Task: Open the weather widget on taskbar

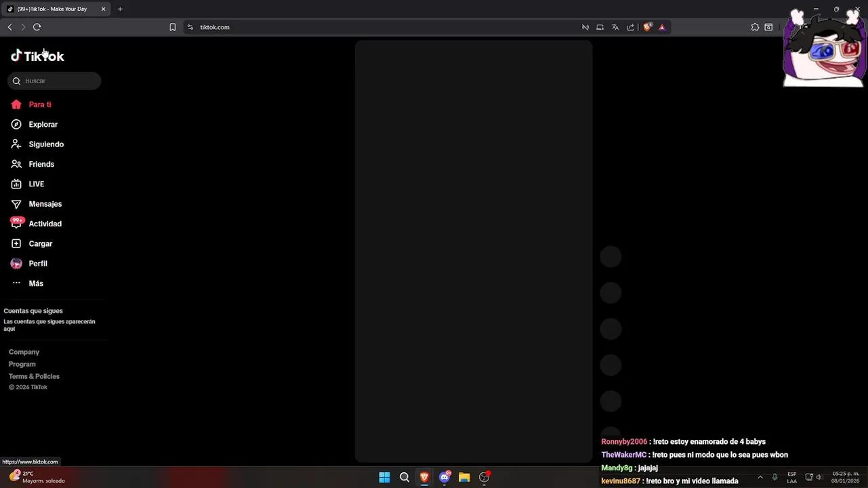Action: 37,477
